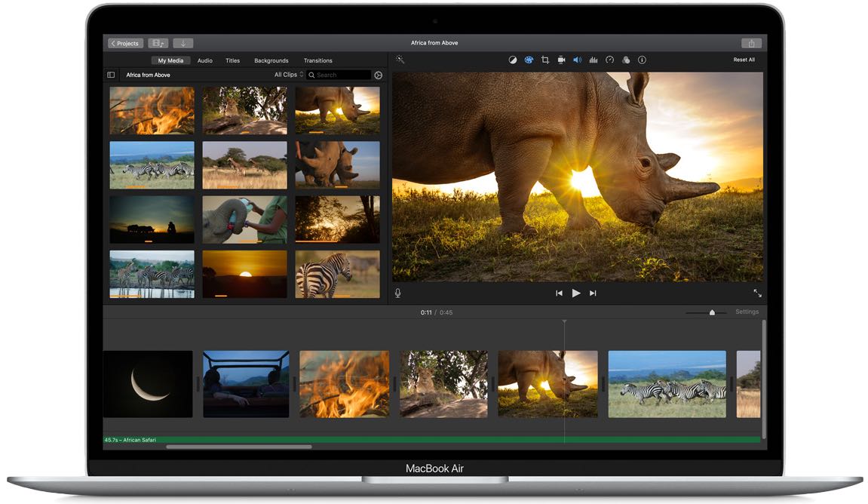Select the fire clip in the timeline
Viewport: 868px width, 504px height.
344,384
